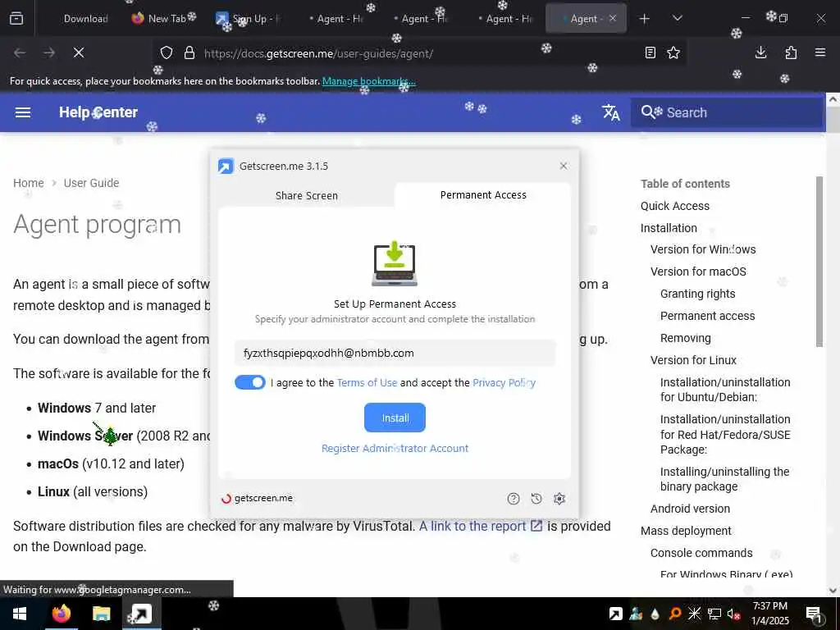The height and width of the screenshot is (630, 840).
Task: Close the active Agent browser tab
Action: 613,18
